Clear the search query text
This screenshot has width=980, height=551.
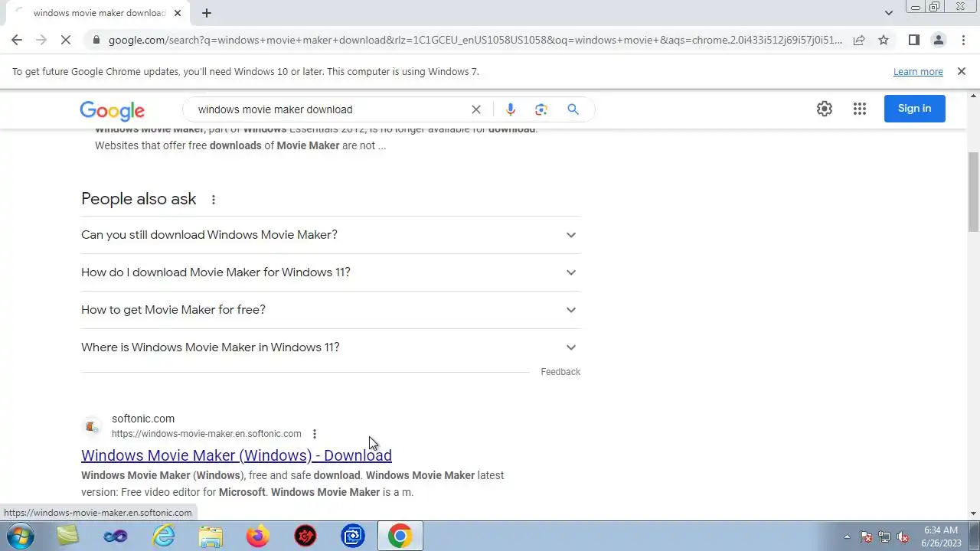point(476,109)
